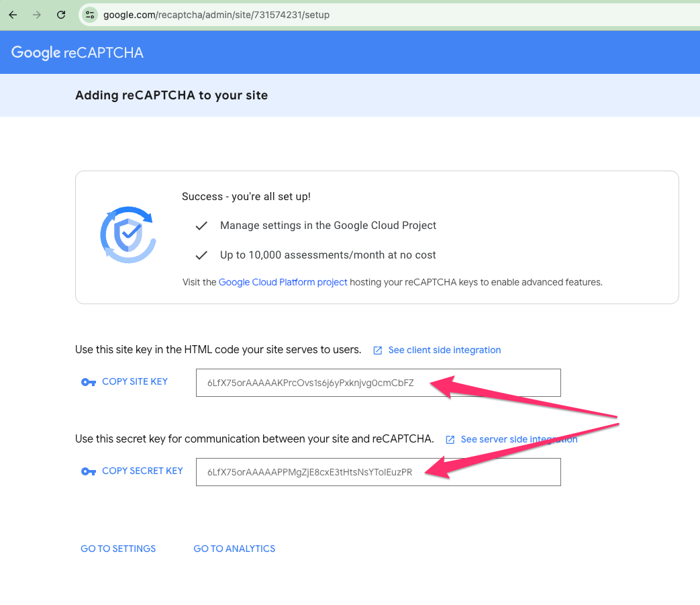This screenshot has width=700, height=605.
Task: Open the Google Cloud Platform project link
Action: tap(283, 282)
